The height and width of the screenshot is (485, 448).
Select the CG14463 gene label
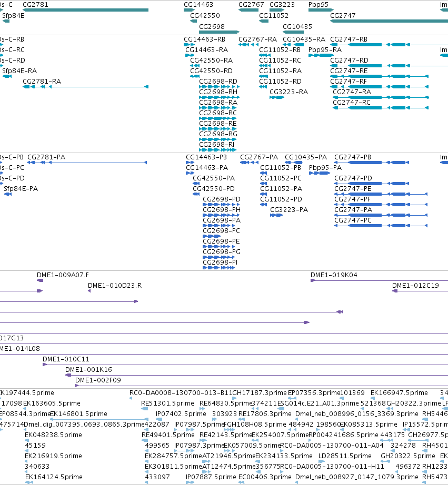(x=198, y=5)
